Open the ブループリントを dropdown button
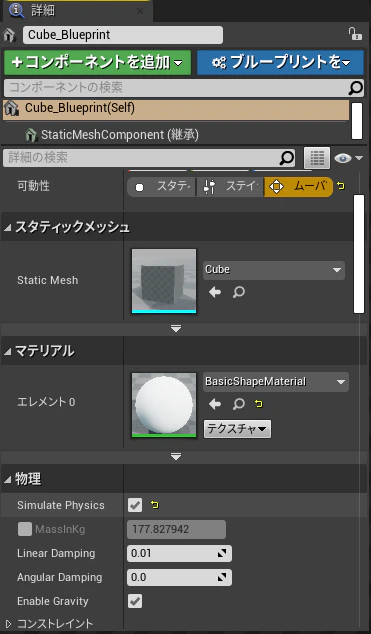Screen dimensions: 371x634 coord(280,63)
